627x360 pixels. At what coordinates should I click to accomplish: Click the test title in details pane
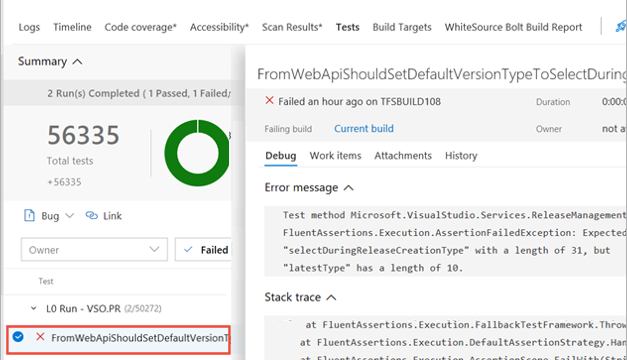pos(442,74)
